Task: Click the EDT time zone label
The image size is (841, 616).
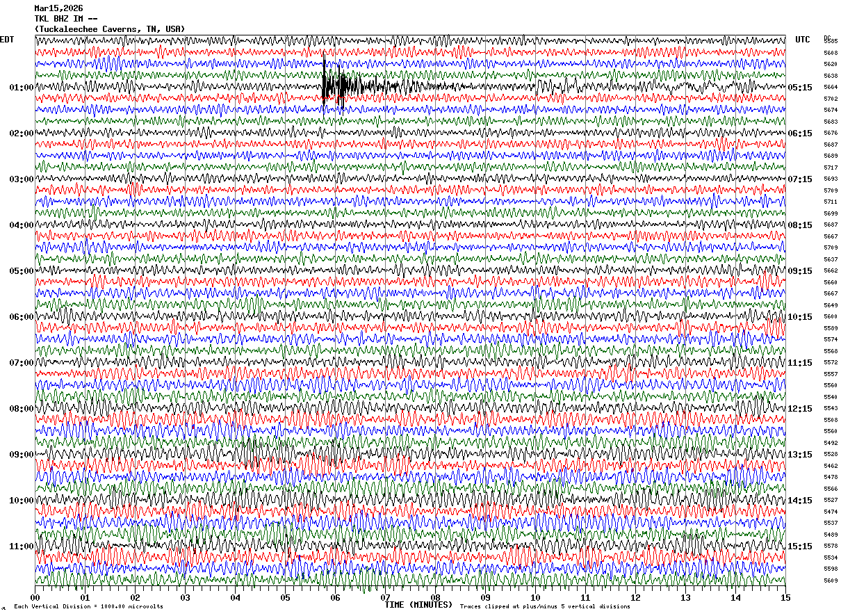Action: pos(7,40)
